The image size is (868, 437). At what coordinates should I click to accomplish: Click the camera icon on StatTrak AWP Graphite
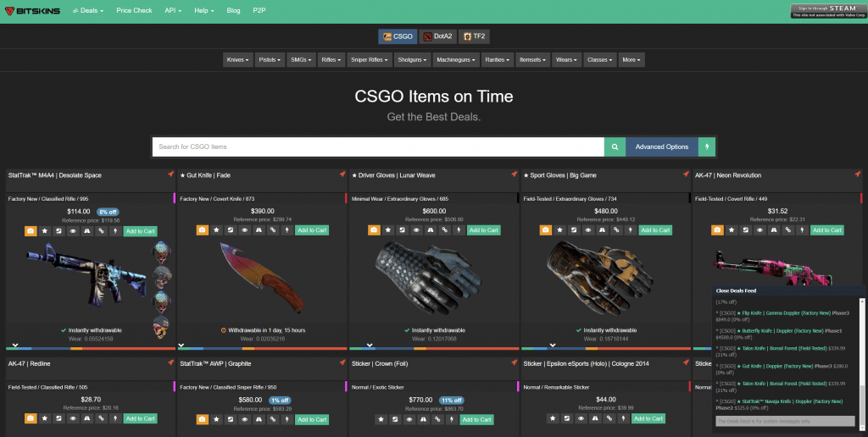pos(202,420)
